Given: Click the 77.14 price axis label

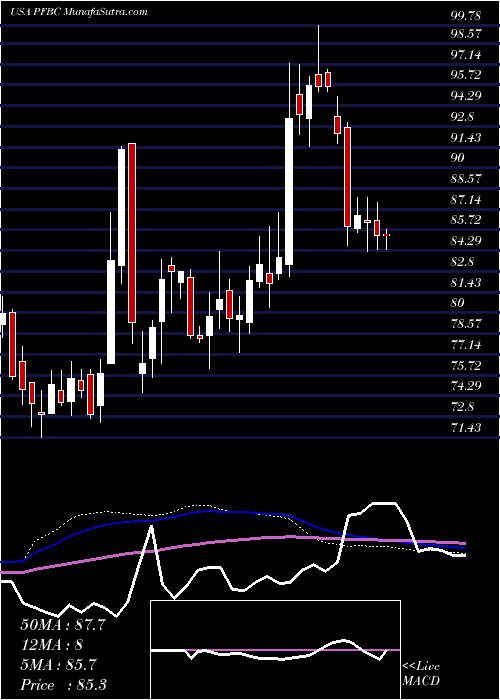Looking at the screenshot, I should click(466, 345).
